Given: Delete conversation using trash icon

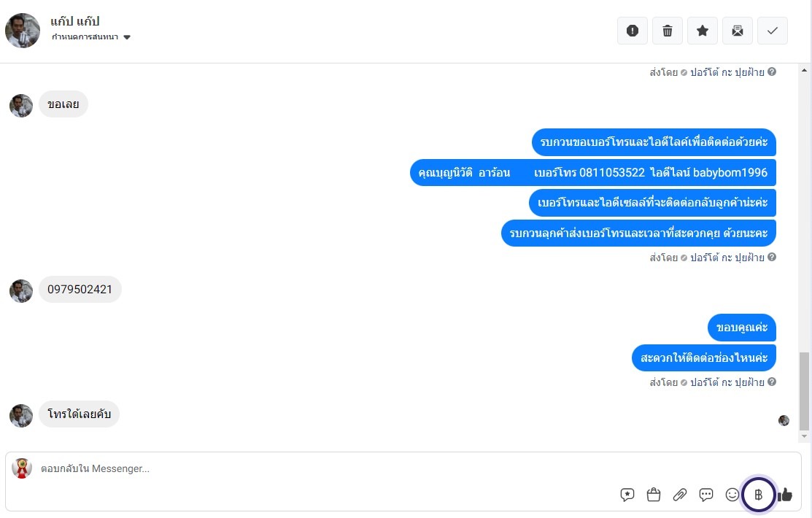Looking at the screenshot, I should click(x=668, y=31).
